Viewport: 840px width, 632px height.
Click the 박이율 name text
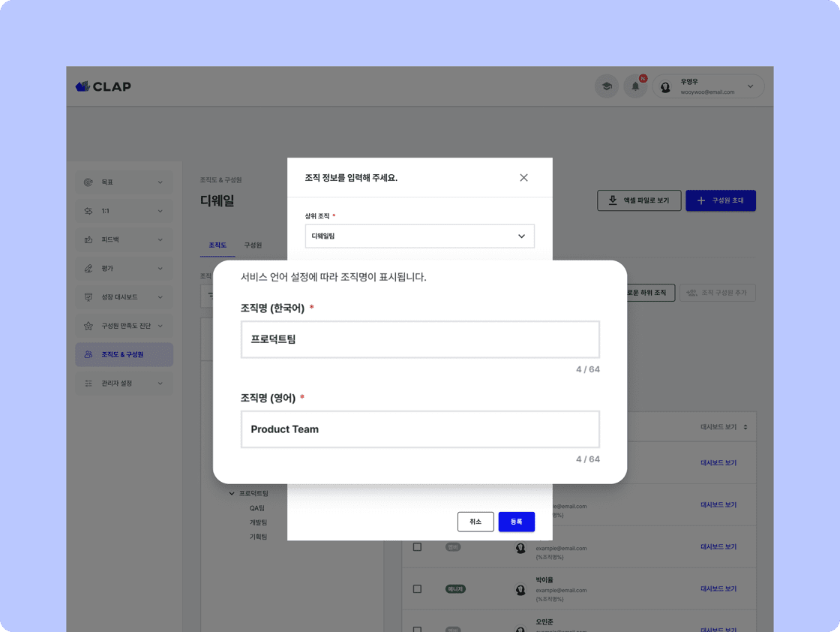pos(544,580)
